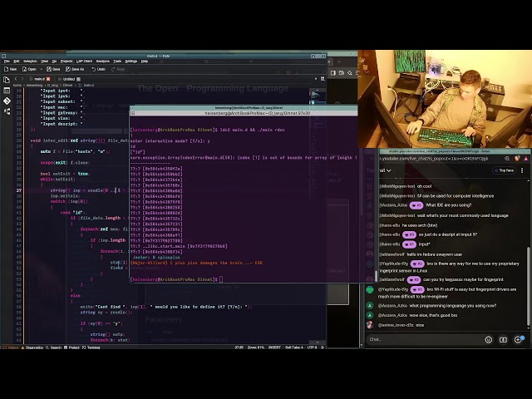Open the Terminal panel in the status bar
532x399 pixels.
coord(91,347)
